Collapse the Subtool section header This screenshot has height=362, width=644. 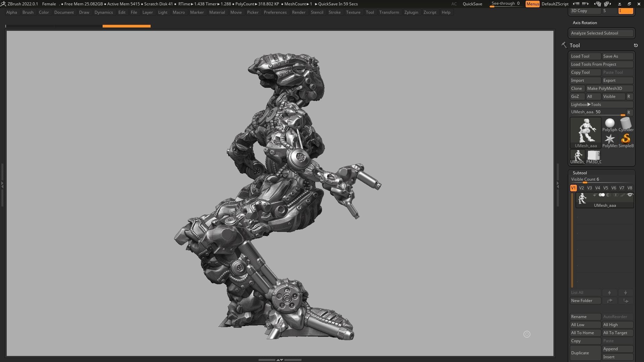pos(580,173)
